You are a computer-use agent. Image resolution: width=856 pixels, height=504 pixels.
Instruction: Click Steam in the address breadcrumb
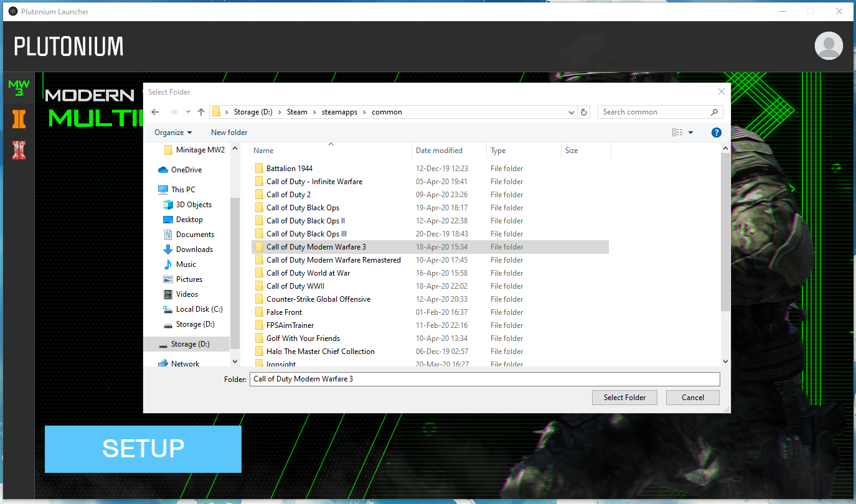coord(297,112)
